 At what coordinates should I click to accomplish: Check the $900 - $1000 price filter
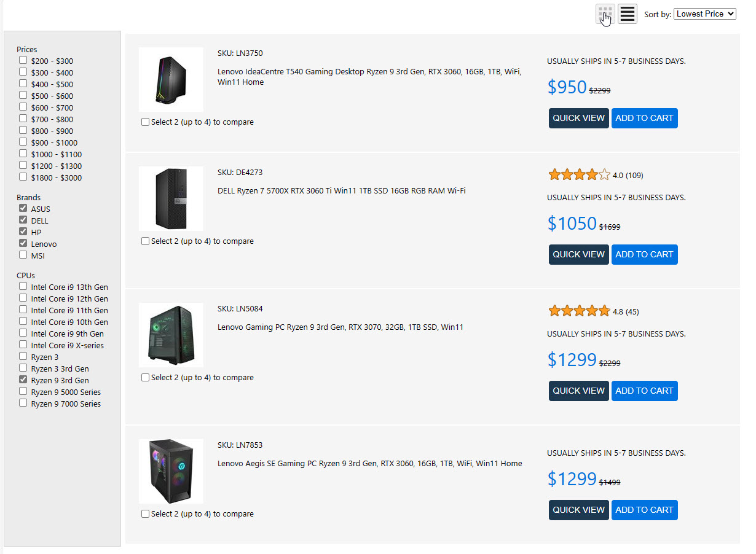(x=23, y=142)
